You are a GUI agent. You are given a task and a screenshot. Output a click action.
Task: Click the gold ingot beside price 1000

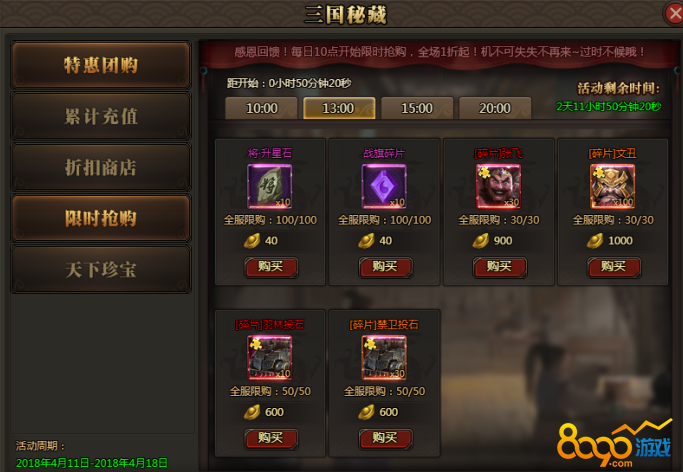595,240
